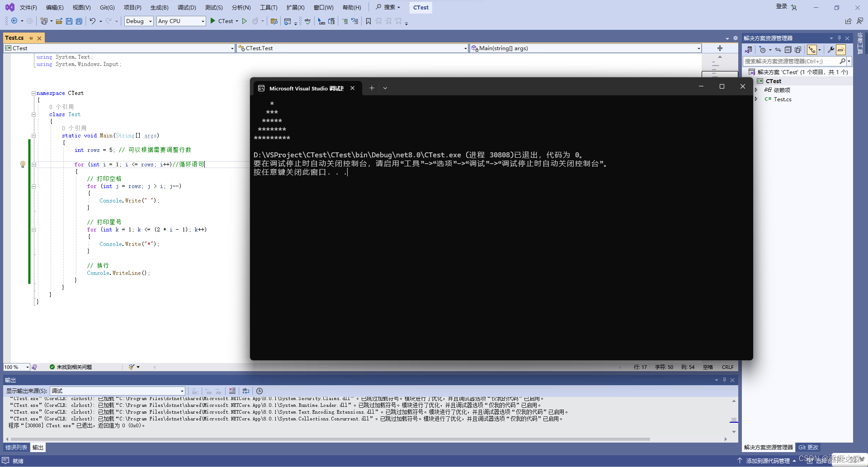868x467 pixels.
Task: Click the Solution Explorer search field
Action: tap(791, 61)
